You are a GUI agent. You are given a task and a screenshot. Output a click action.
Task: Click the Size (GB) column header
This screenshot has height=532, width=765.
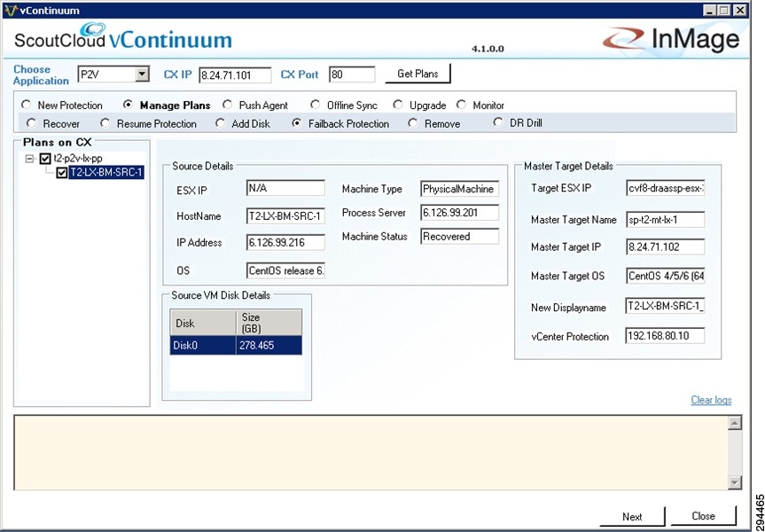269,323
